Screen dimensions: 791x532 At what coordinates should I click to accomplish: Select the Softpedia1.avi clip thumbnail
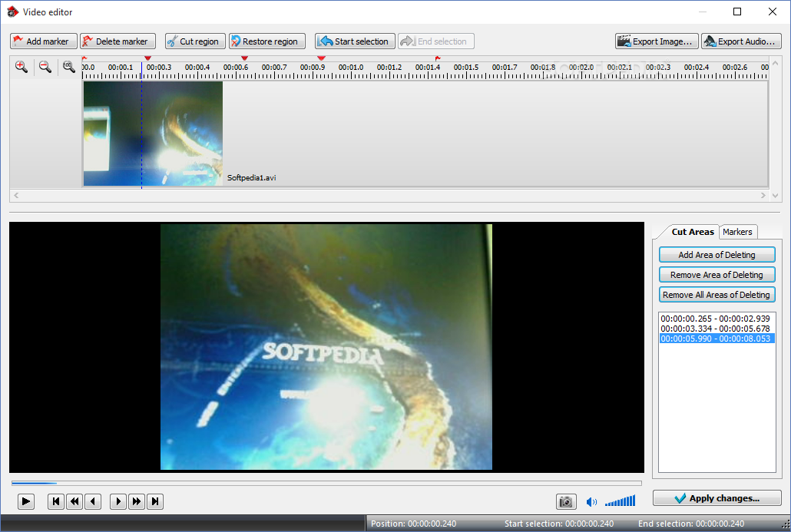153,134
